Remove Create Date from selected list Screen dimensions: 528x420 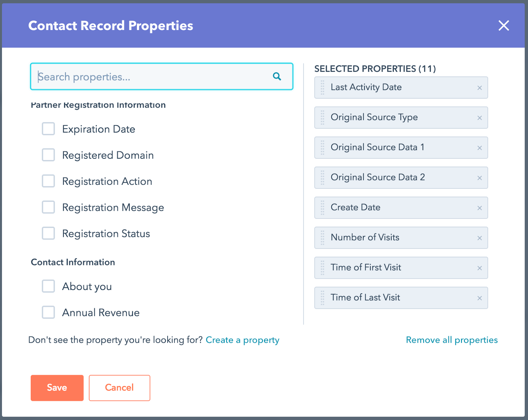(x=479, y=208)
